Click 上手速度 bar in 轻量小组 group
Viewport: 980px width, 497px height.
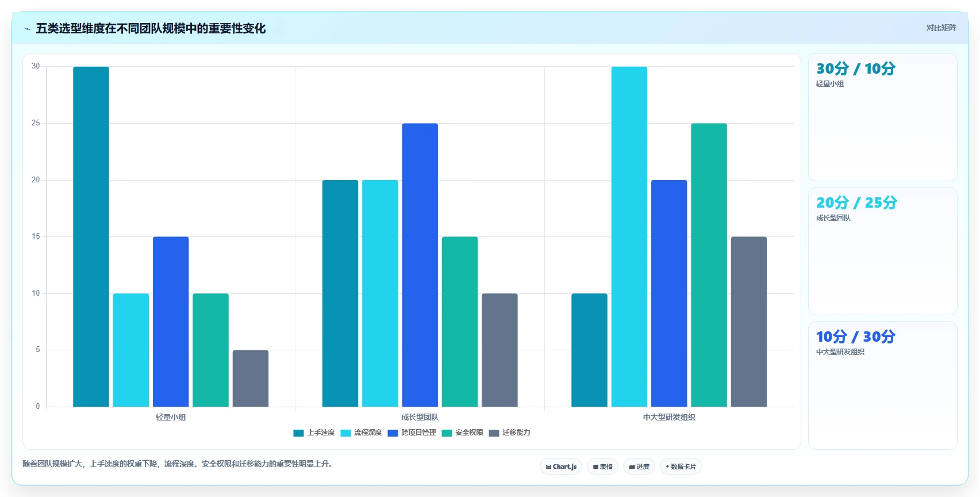pyautogui.click(x=91, y=237)
